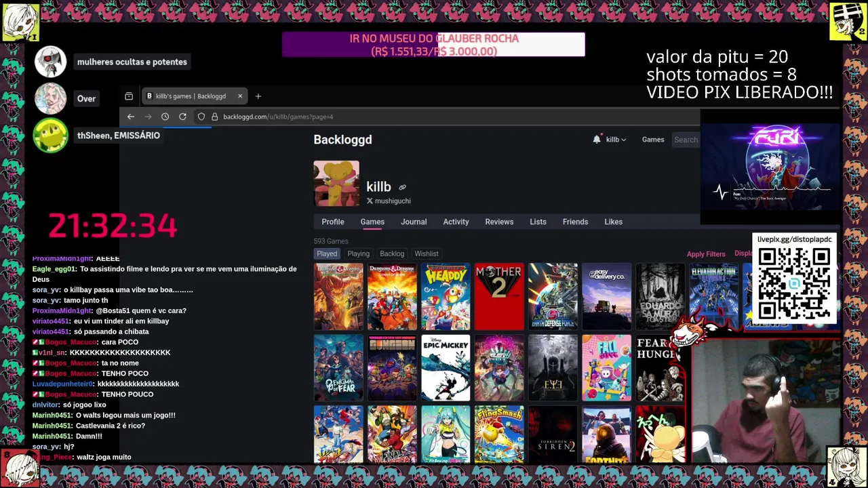Click the Apply Filters button

pos(706,254)
